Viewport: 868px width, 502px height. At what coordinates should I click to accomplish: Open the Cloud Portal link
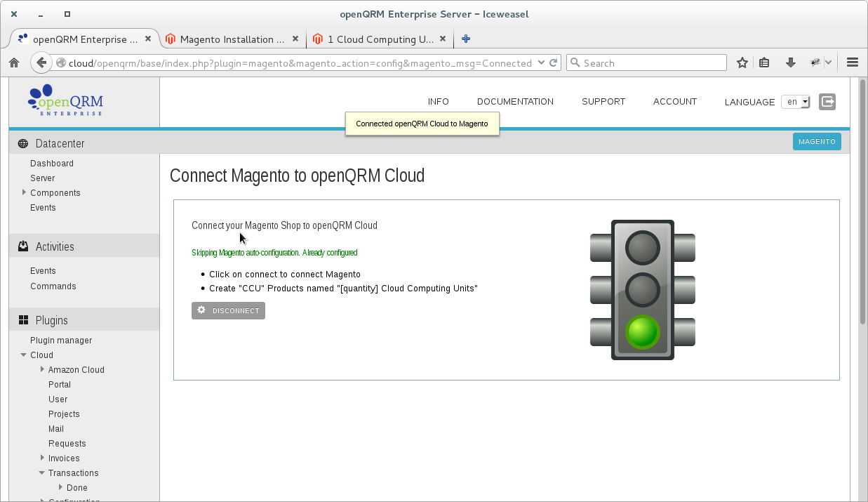(60, 385)
